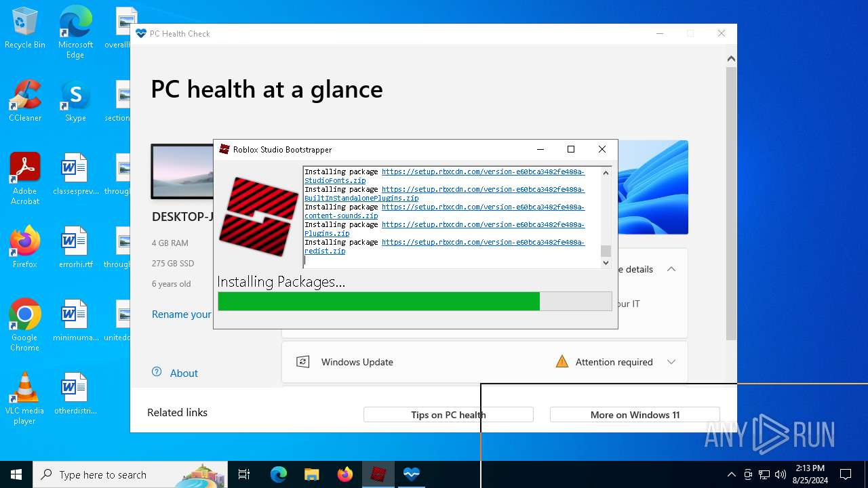Open Firefox from the taskbar
868x488 pixels.
click(x=345, y=474)
